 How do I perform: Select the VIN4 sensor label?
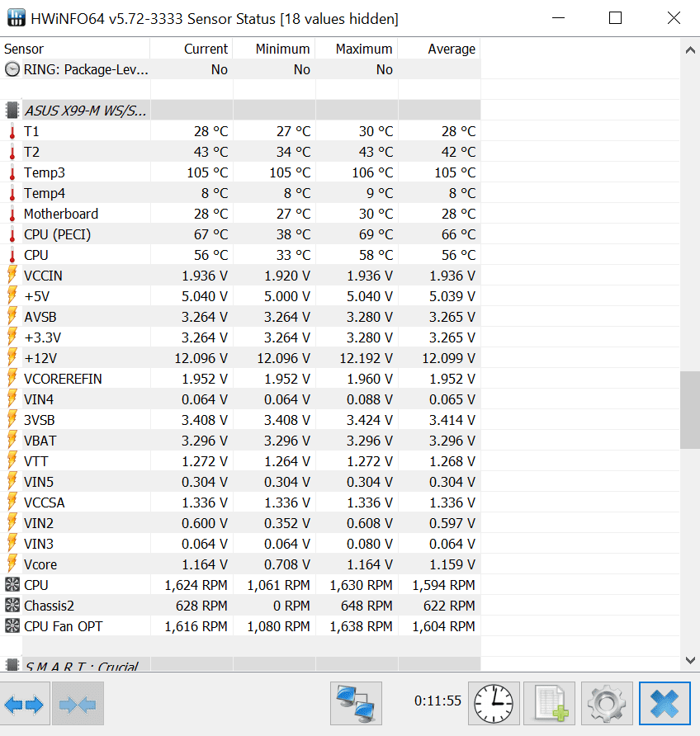[39, 399]
